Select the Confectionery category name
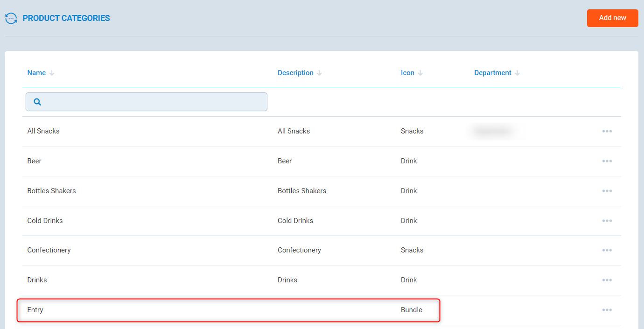The width and height of the screenshot is (644, 329). (49, 250)
